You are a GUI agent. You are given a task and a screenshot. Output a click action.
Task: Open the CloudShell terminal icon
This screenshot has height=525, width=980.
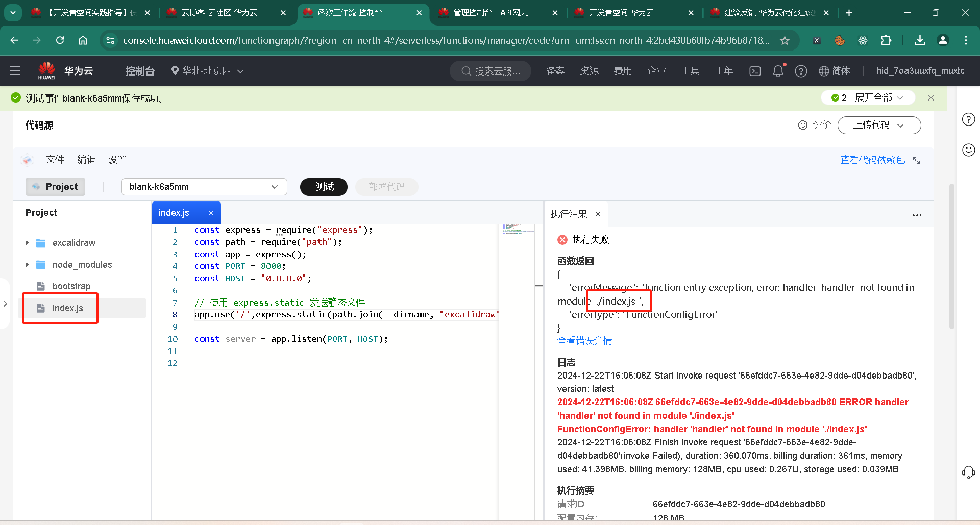pyautogui.click(x=755, y=71)
